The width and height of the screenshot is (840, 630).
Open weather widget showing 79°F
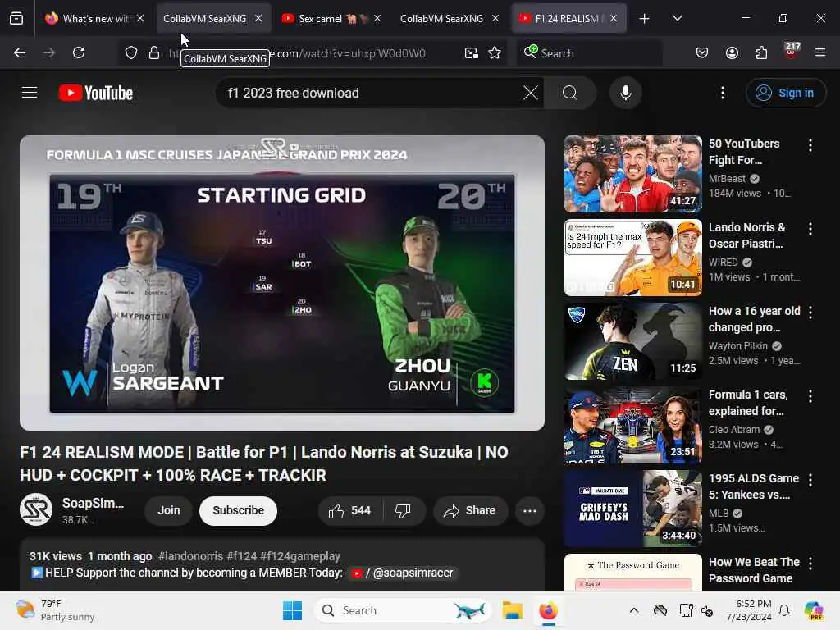[x=55, y=610]
